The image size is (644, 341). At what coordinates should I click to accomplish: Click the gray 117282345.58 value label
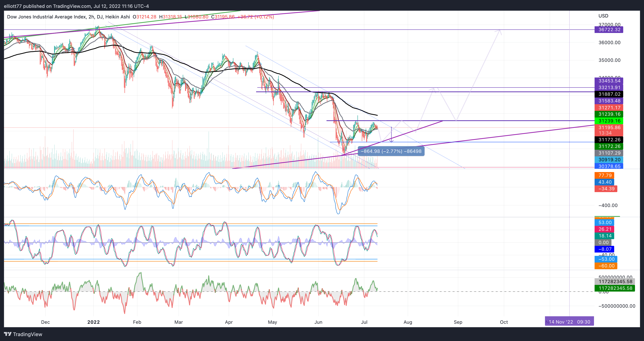coord(615,282)
